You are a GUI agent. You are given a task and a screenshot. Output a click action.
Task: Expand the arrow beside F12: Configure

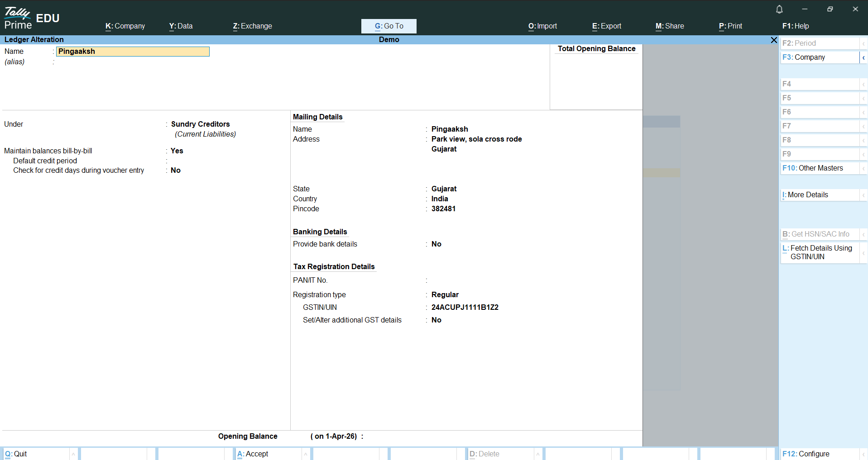863,454
